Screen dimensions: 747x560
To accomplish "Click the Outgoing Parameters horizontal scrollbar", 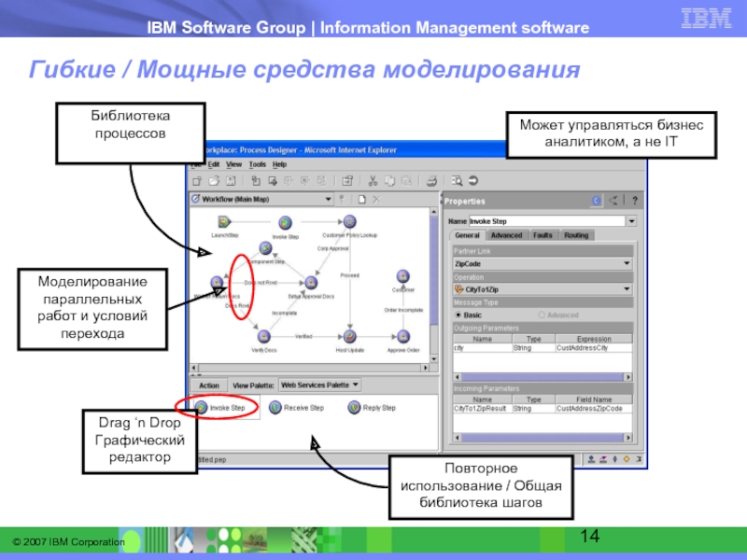I will [x=543, y=377].
